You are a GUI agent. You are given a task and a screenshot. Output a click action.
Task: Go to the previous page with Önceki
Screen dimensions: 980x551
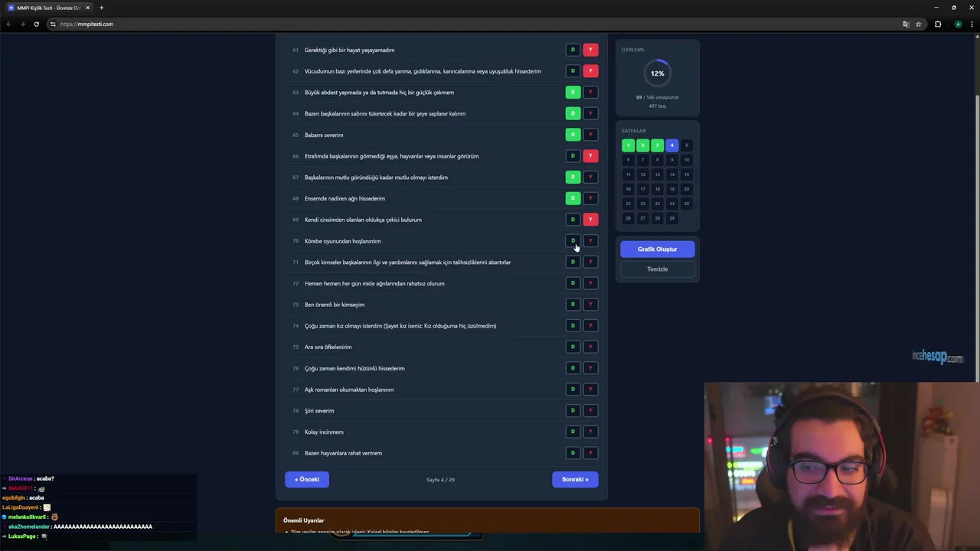coord(307,479)
